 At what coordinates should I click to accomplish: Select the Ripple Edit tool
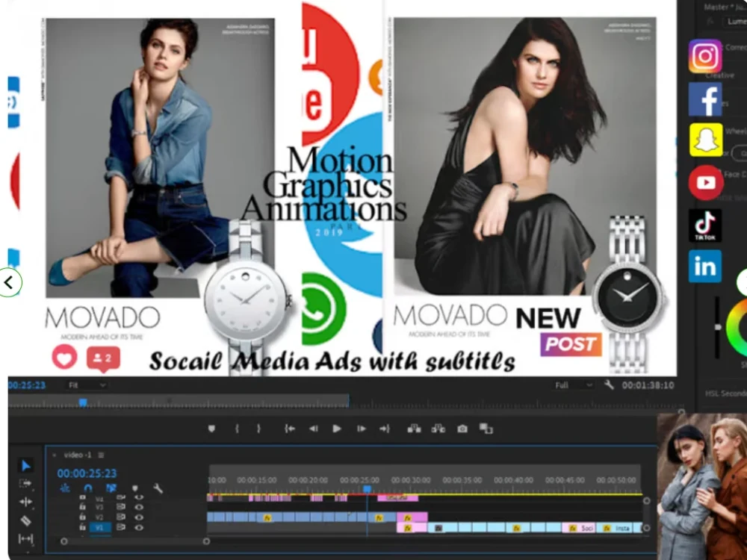[x=25, y=502]
